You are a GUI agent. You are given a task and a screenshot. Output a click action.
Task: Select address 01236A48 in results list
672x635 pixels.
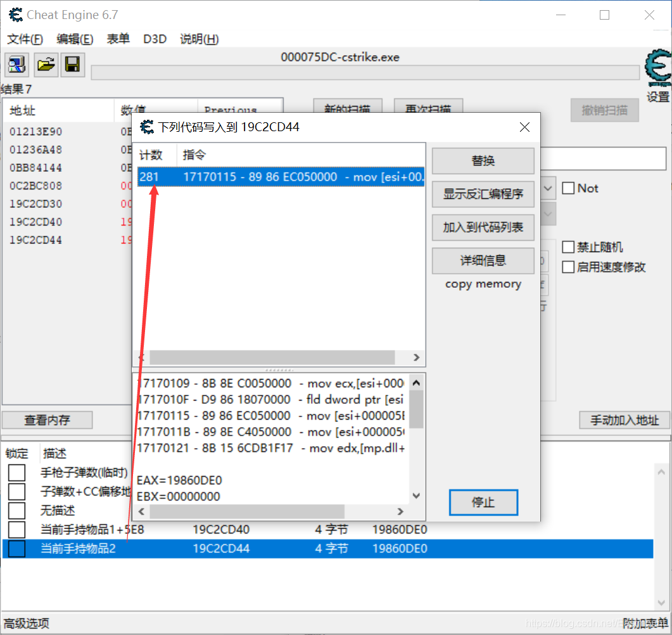[x=35, y=150]
